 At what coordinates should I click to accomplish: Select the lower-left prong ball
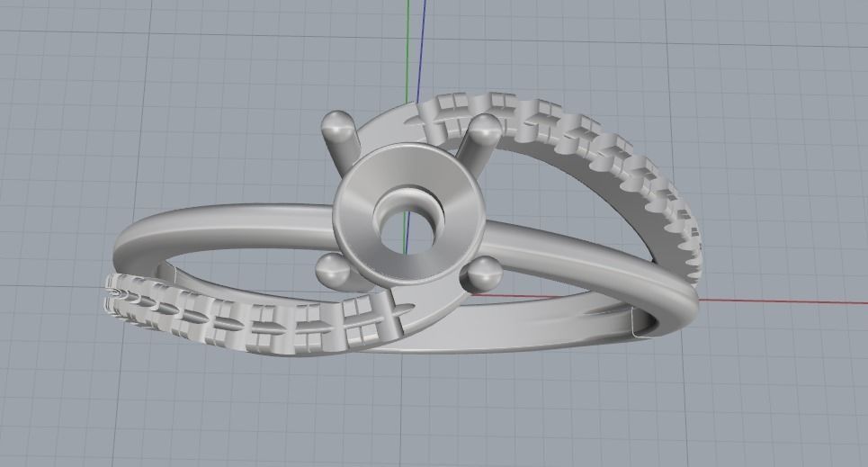click(x=333, y=270)
